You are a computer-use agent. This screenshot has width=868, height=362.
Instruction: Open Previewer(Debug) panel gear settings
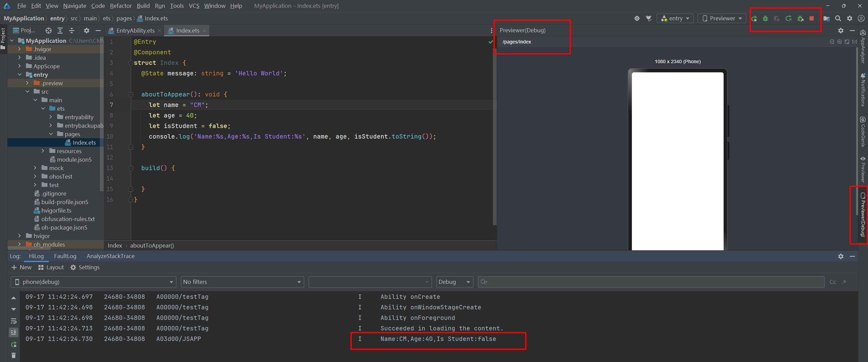pos(841,31)
